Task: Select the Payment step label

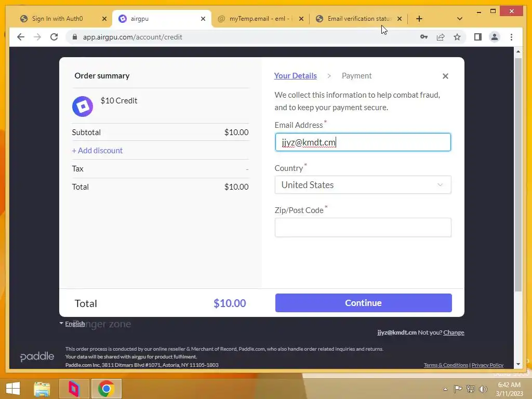Action: pos(356,76)
